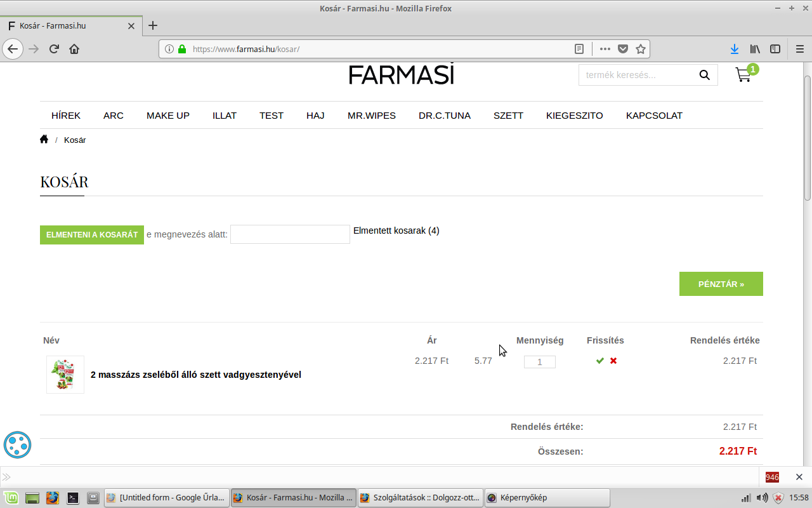Toggle Firefox sidebar view
The width and height of the screenshot is (812, 508).
point(775,49)
